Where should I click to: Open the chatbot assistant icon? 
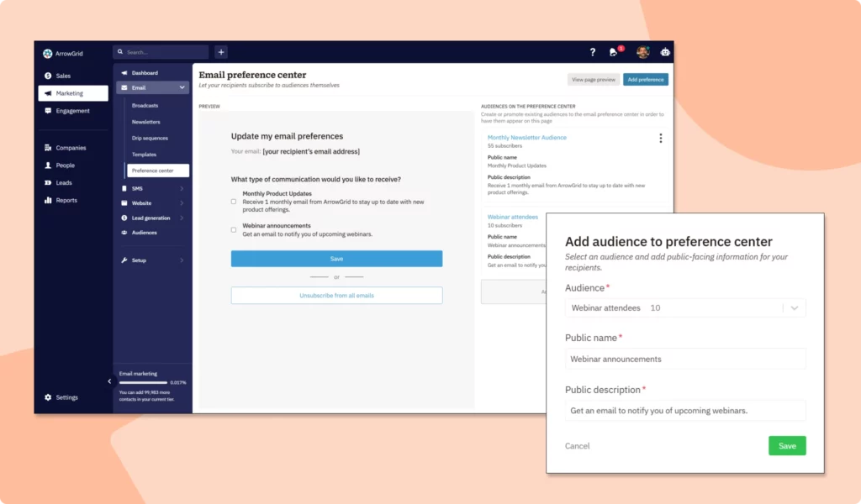(x=665, y=52)
